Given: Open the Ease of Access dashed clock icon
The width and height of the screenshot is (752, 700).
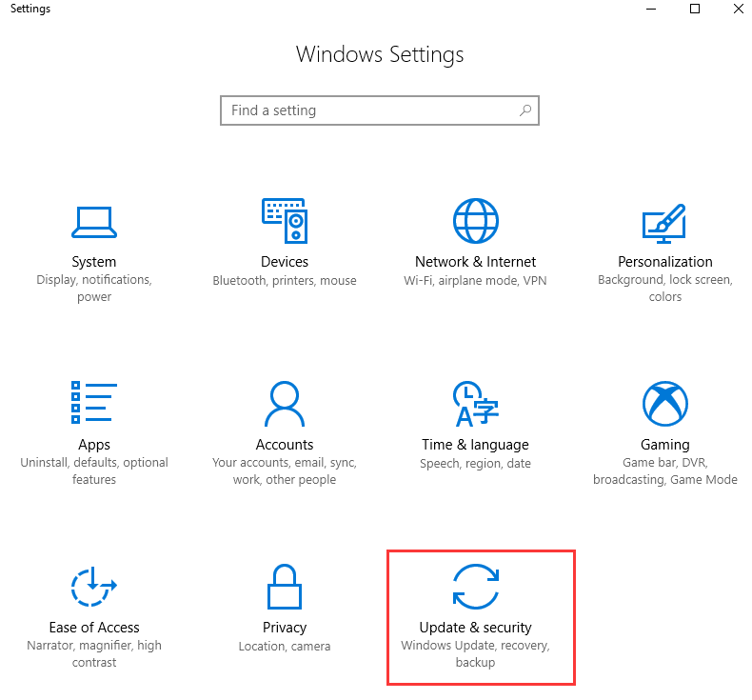Looking at the screenshot, I should [x=94, y=587].
